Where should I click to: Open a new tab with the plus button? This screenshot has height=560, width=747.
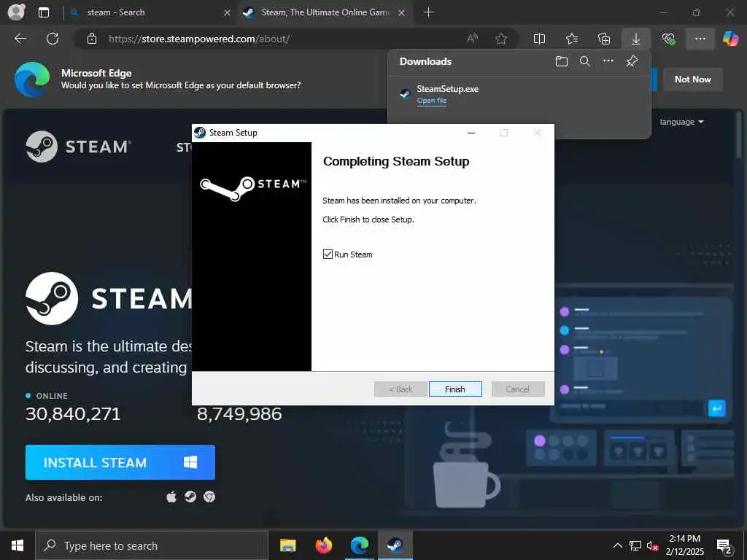(428, 12)
